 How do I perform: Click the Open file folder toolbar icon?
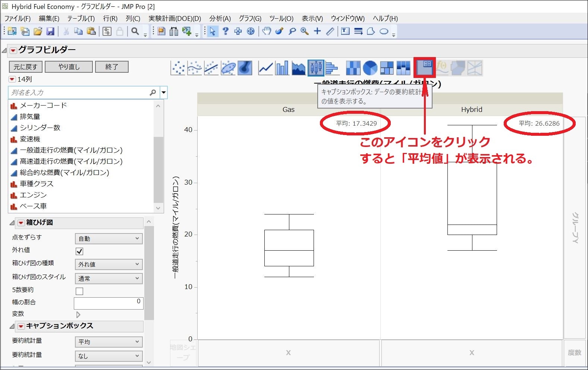click(x=38, y=31)
